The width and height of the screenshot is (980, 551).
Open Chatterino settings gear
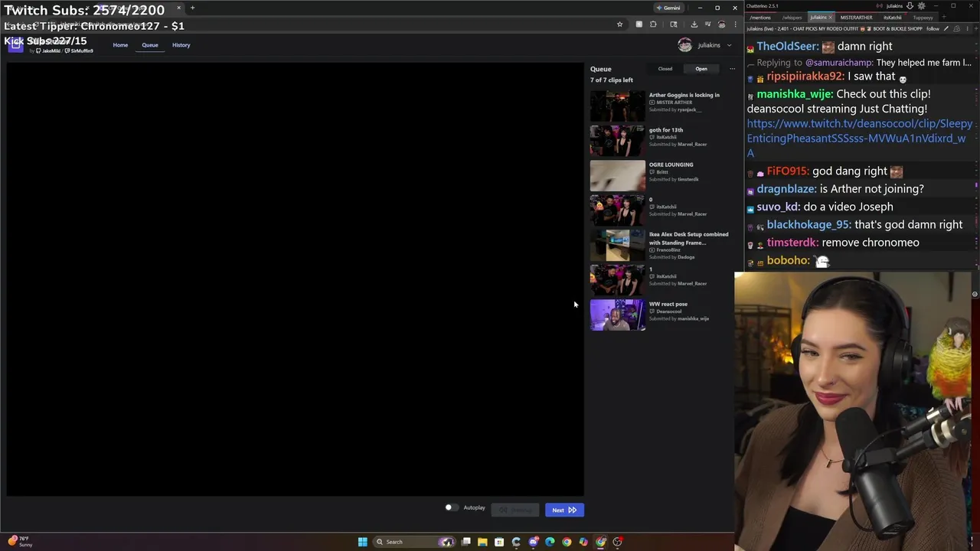pyautogui.click(x=921, y=5)
